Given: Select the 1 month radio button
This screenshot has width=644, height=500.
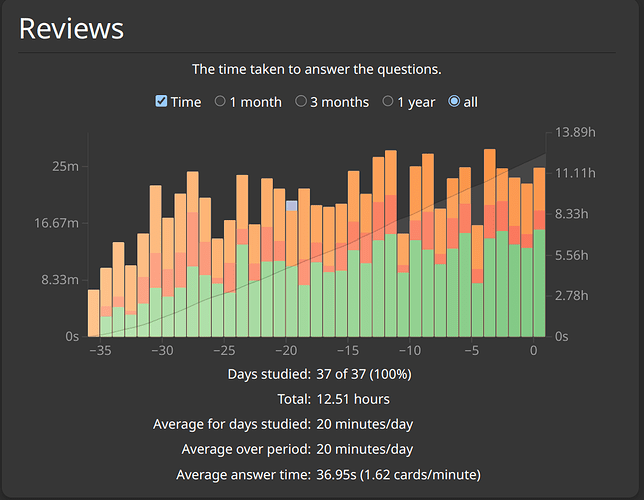Looking at the screenshot, I should coord(221,102).
